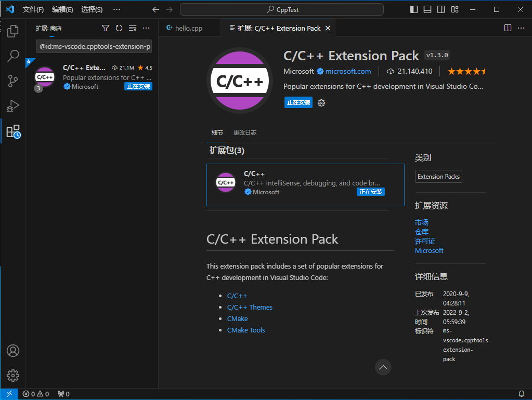Open the title bar overflow menu
The width and height of the screenshot is (532, 400).
click(116, 9)
